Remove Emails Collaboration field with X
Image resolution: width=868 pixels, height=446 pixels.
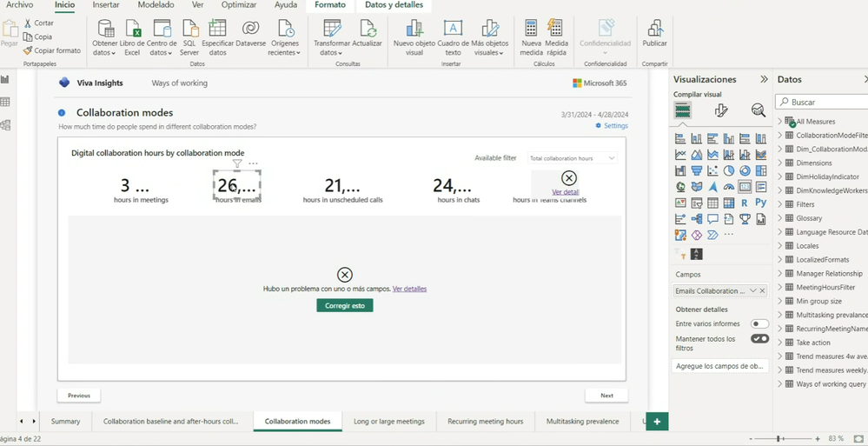762,291
